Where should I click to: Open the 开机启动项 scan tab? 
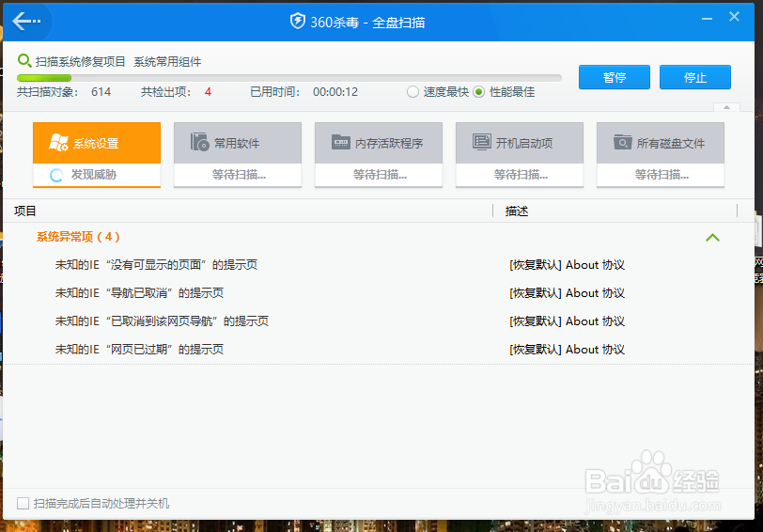(x=520, y=154)
